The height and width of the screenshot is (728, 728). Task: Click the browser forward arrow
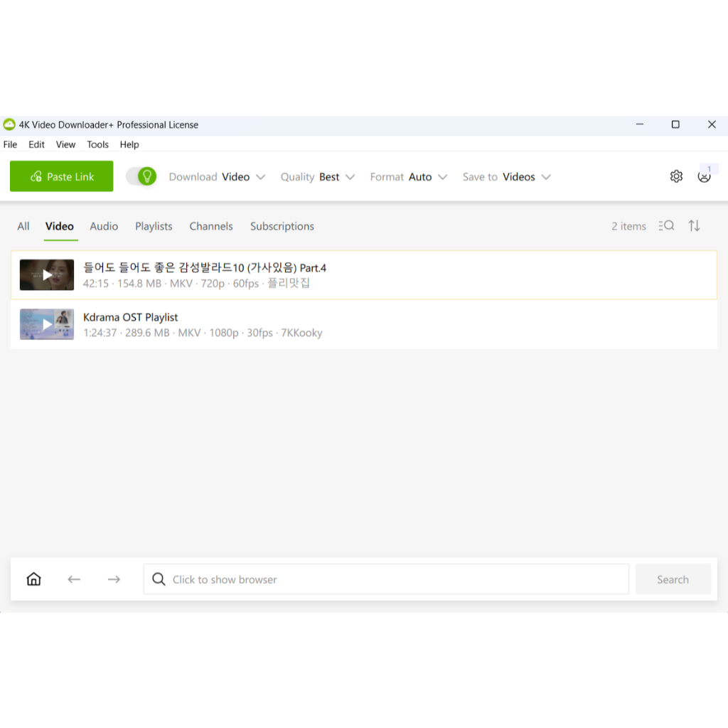(114, 579)
